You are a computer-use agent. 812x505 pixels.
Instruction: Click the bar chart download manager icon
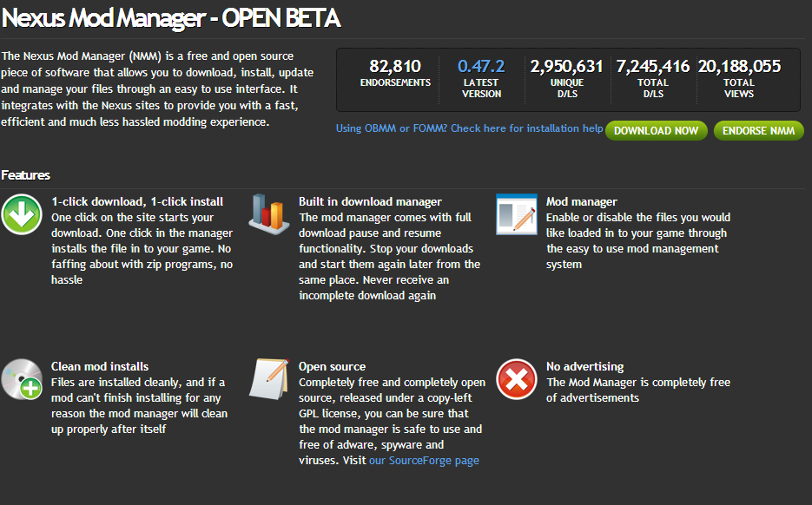click(x=268, y=214)
